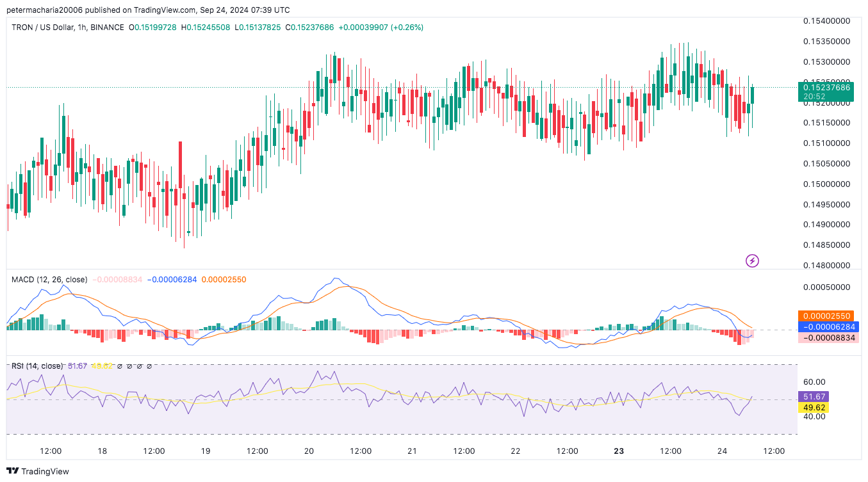The image size is (868, 482).
Task: Click the 0.15400000 price scale label
Action: [x=826, y=21]
